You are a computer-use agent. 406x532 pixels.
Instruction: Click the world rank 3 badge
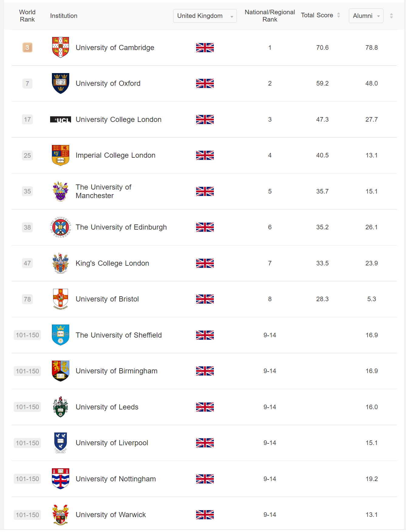[x=27, y=48]
